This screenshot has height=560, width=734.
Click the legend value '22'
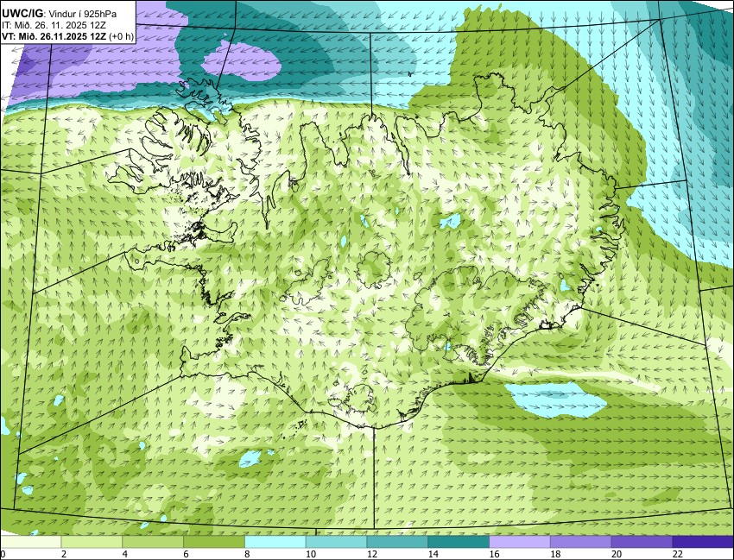point(678,554)
